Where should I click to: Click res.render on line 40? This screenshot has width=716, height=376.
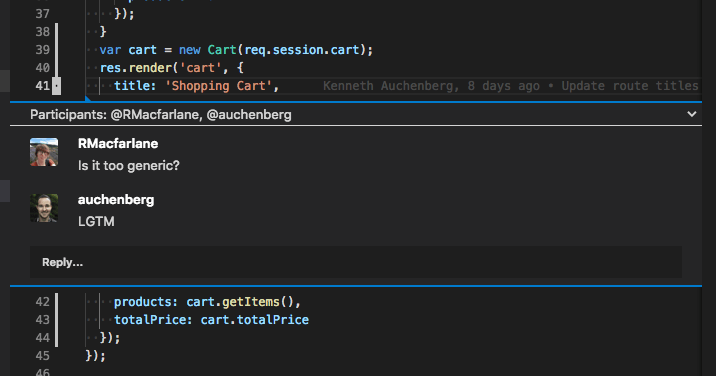click(x=136, y=68)
